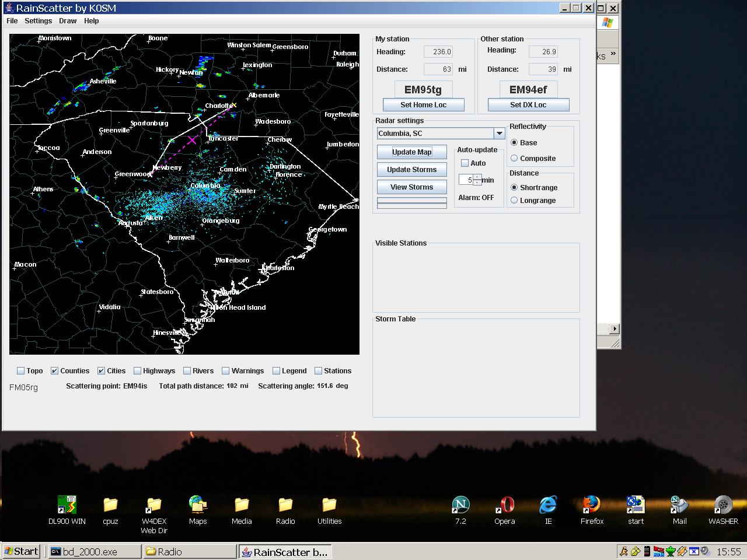Screen dimensions: 747x560
Task: Open the Settings menu
Action: pyautogui.click(x=38, y=21)
